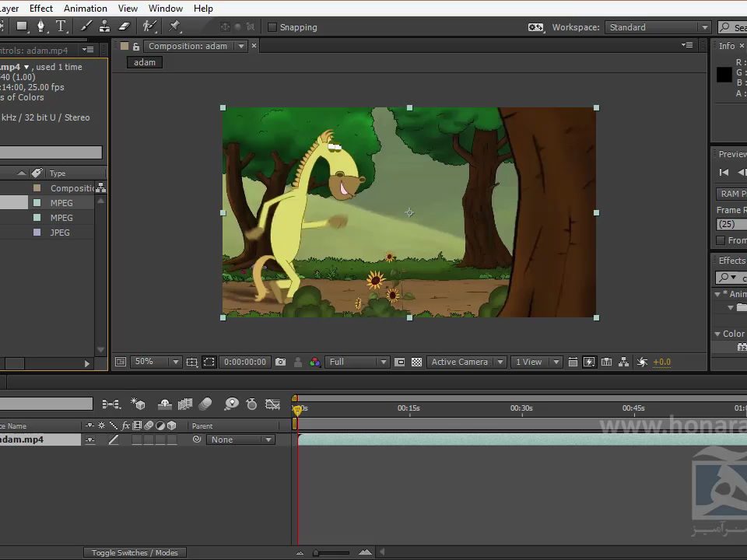
Task: Collapse the Animation Presets folder
Action: pyautogui.click(x=717, y=294)
